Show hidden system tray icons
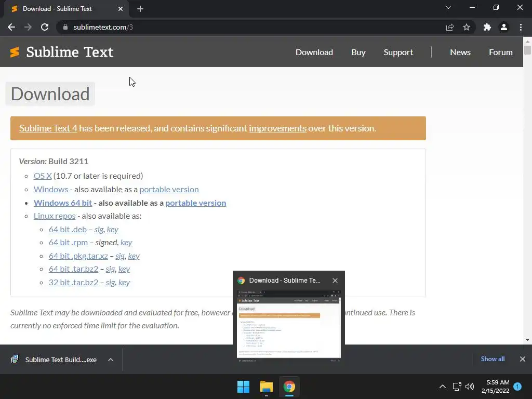532x399 pixels. (443, 387)
